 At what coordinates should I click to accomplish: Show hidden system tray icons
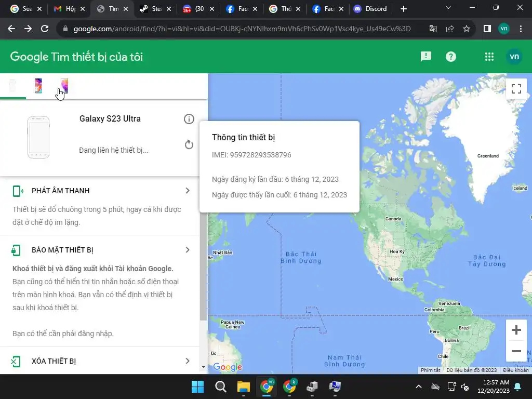coord(419,387)
